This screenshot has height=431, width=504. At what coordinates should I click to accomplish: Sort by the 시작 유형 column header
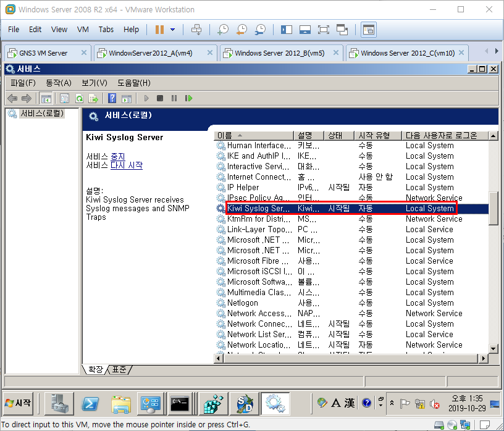click(x=377, y=135)
